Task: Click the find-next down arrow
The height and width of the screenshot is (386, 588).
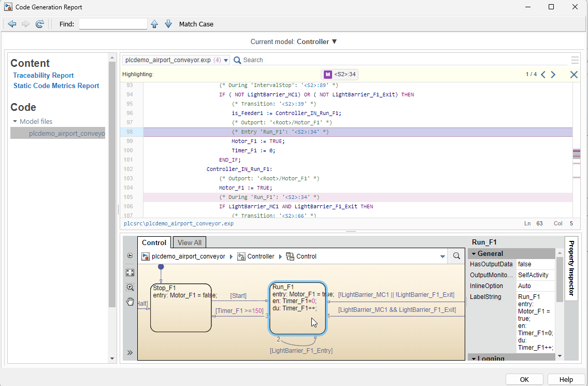Action: [x=168, y=23]
